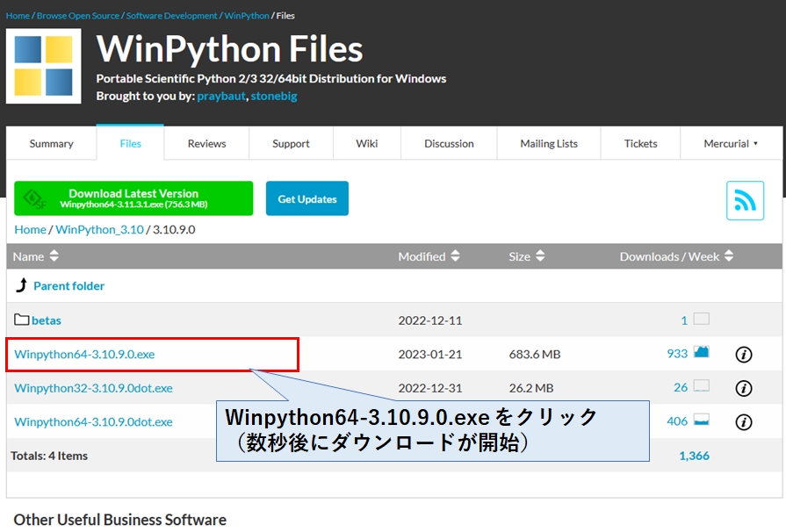Click WinPython breadcrumb link

click(247, 16)
